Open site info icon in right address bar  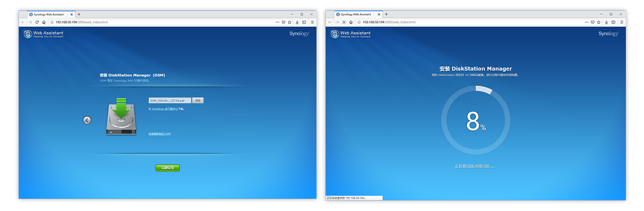[359, 22]
